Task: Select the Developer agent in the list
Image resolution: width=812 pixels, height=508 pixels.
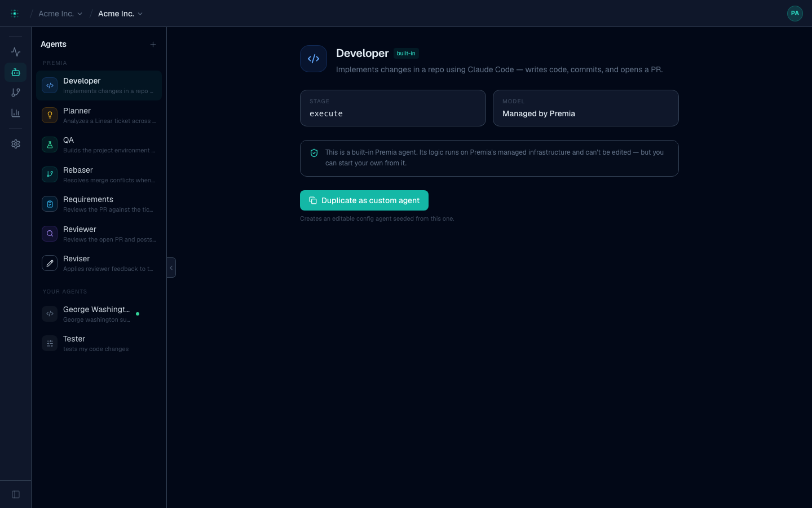Action: point(99,85)
